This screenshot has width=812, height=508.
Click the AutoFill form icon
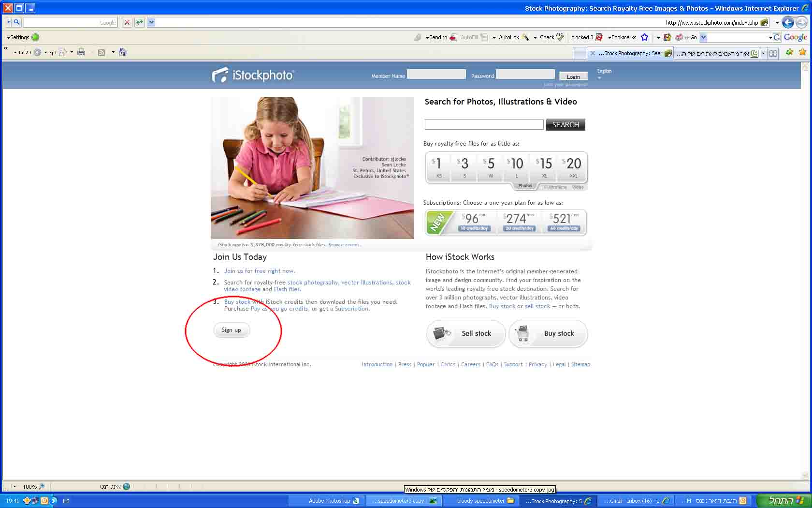tap(484, 37)
